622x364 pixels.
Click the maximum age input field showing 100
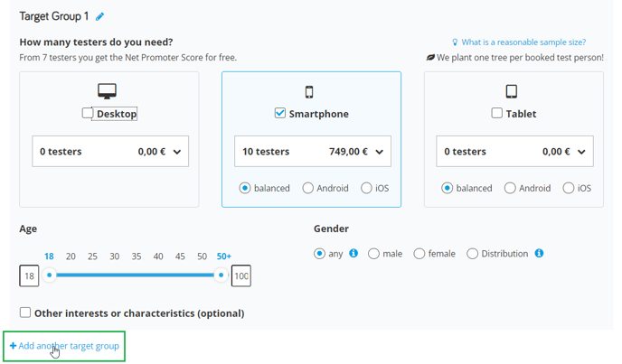click(x=241, y=275)
